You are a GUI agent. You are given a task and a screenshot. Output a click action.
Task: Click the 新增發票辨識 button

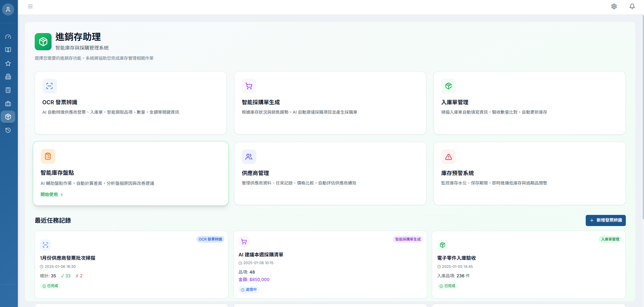pos(606,220)
